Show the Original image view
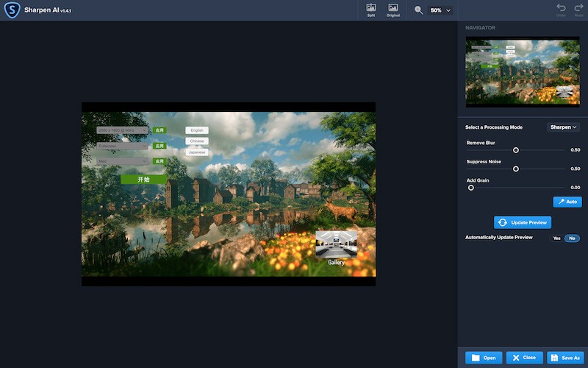Image resolution: width=588 pixels, height=368 pixels. (x=393, y=10)
